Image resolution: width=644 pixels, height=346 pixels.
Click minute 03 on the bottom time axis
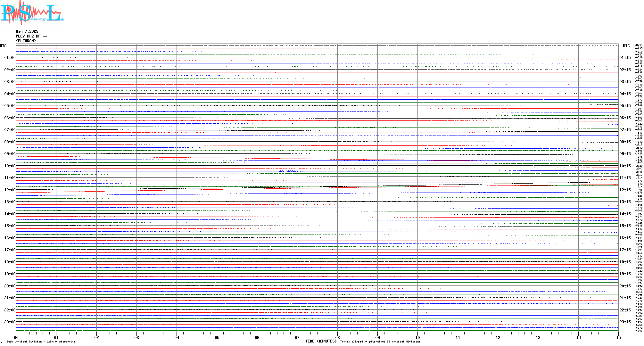tap(137, 337)
